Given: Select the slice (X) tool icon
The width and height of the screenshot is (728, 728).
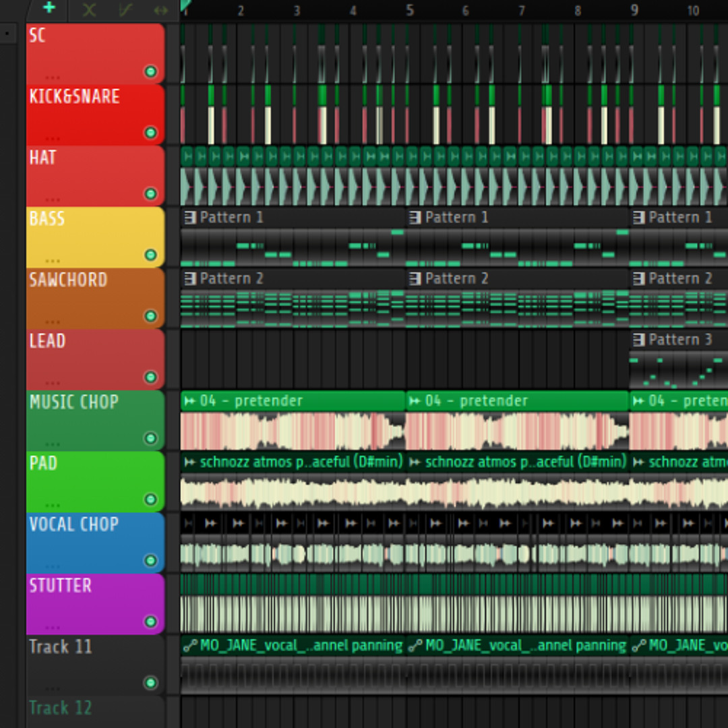Looking at the screenshot, I should [x=88, y=9].
